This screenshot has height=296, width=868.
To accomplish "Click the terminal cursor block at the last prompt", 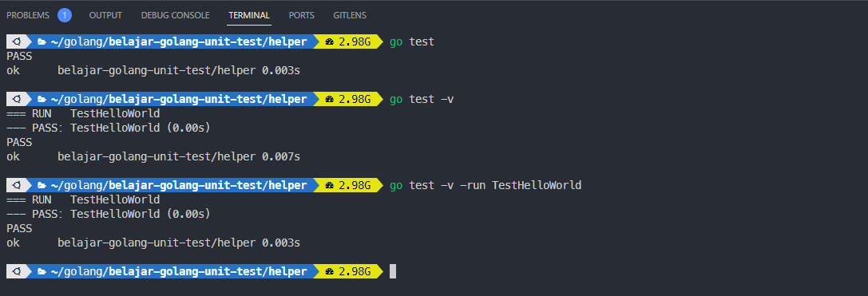I will 393,271.
